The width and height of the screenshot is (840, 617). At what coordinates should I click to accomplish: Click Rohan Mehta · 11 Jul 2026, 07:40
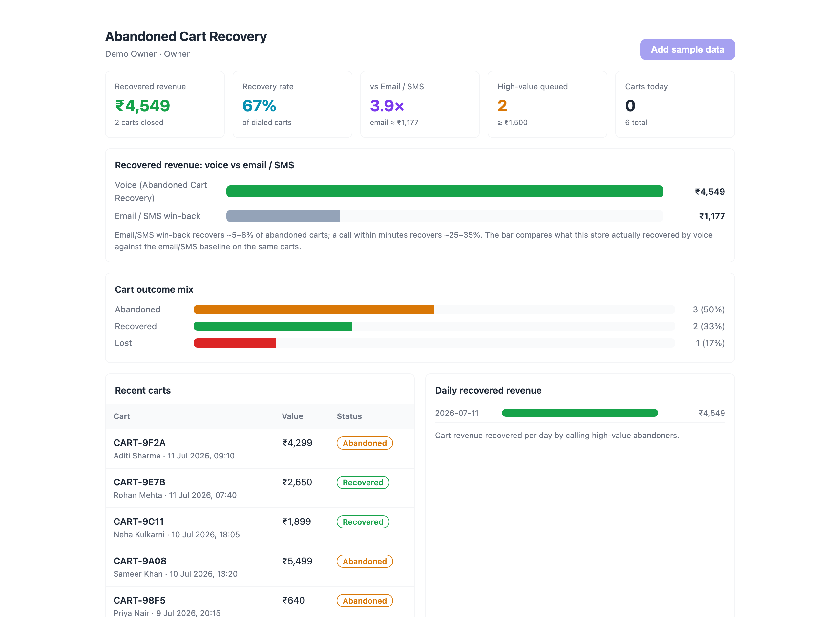tap(175, 495)
